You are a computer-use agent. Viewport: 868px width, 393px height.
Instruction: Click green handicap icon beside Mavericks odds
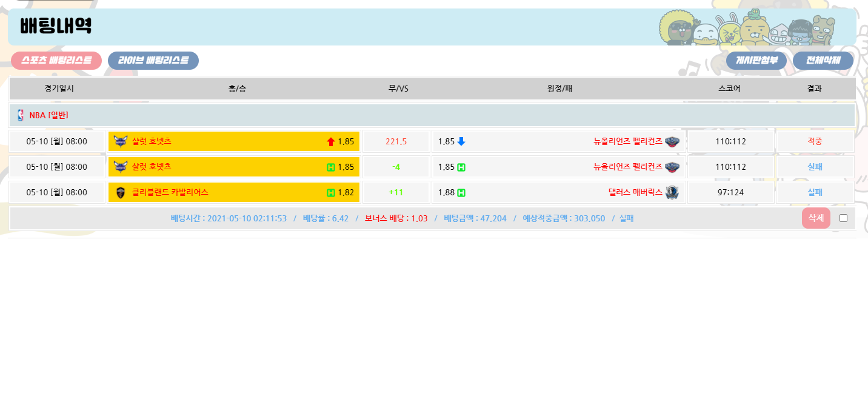click(461, 193)
